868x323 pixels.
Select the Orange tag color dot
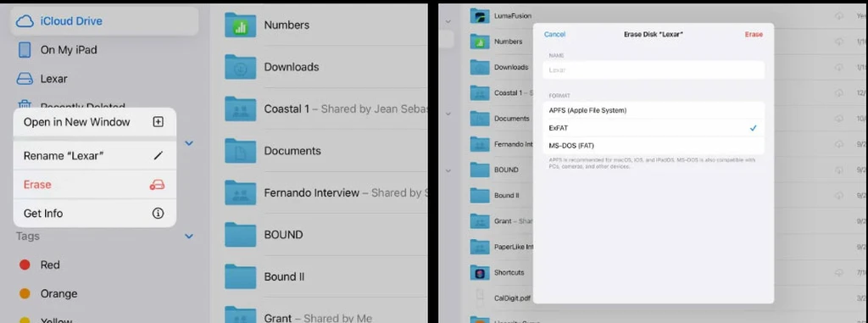25,293
